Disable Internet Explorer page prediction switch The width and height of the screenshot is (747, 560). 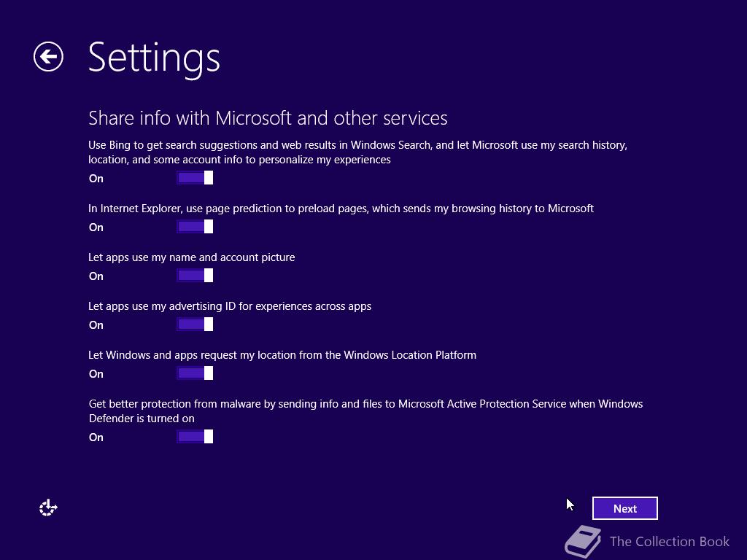195,227
